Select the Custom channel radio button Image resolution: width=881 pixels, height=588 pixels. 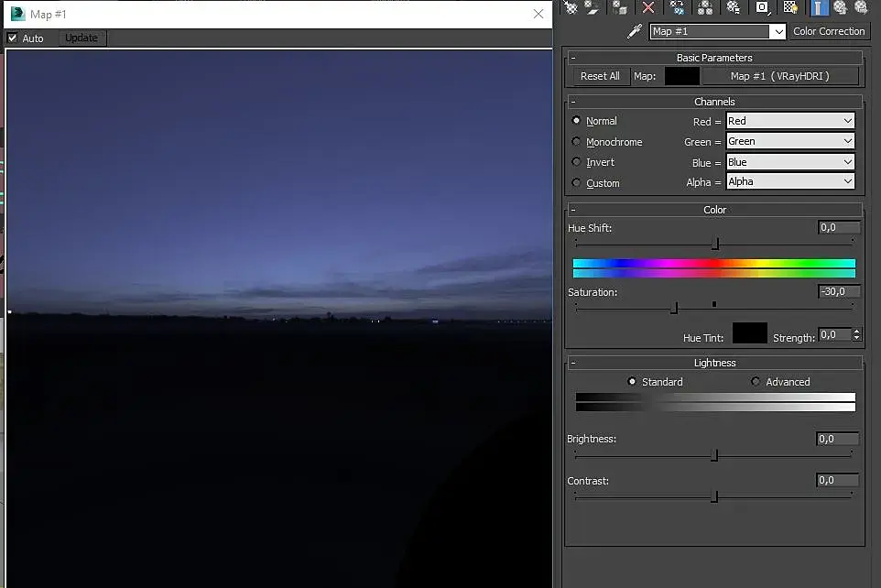(x=576, y=182)
